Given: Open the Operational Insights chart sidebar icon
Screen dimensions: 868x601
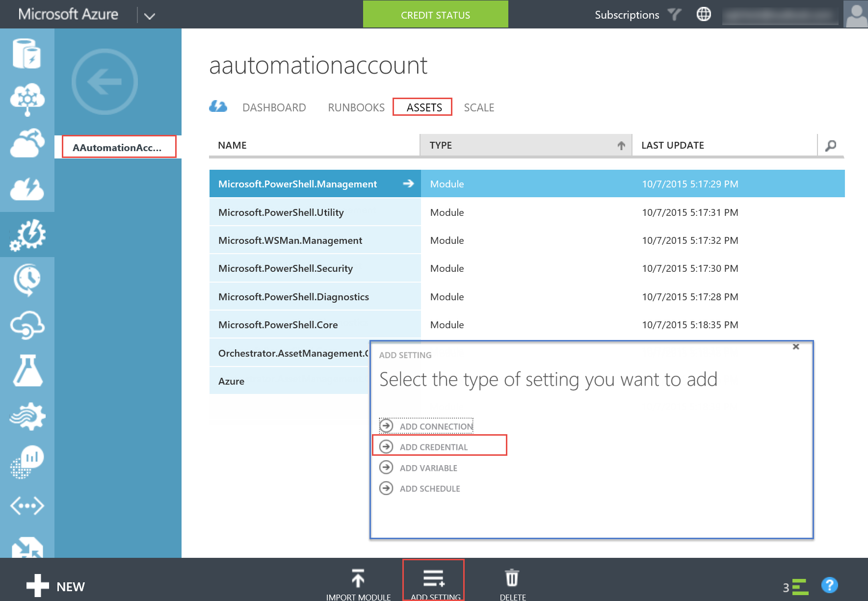Looking at the screenshot, I should pos(27,461).
